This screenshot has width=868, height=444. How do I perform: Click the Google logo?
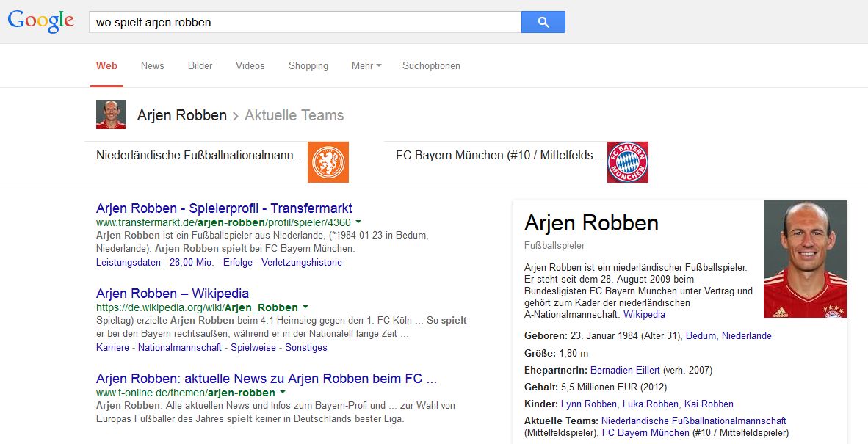tap(40, 21)
